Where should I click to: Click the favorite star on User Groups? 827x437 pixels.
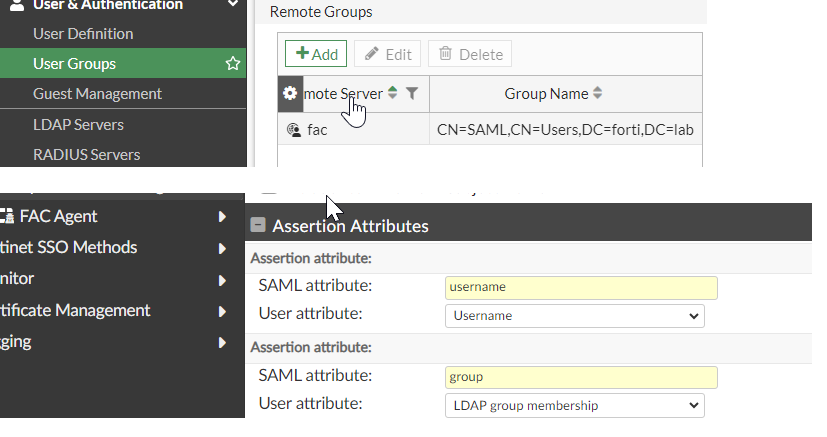click(232, 64)
